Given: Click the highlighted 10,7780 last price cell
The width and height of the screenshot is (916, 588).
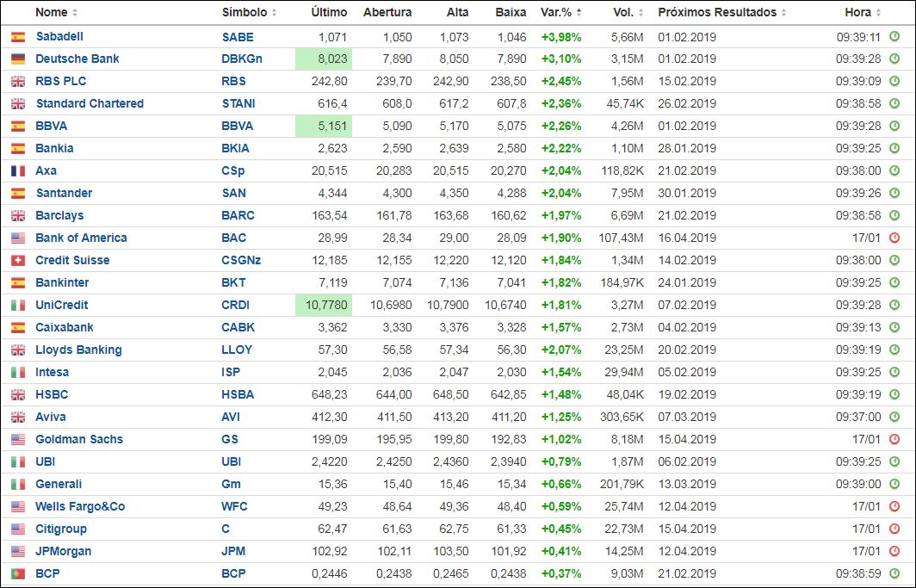Looking at the screenshot, I should pyautogui.click(x=324, y=306).
